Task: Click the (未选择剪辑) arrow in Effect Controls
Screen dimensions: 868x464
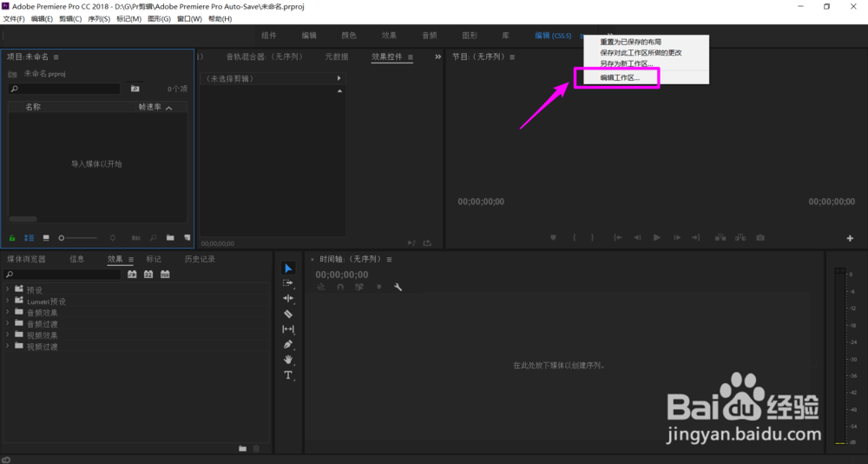Action: click(x=339, y=79)
